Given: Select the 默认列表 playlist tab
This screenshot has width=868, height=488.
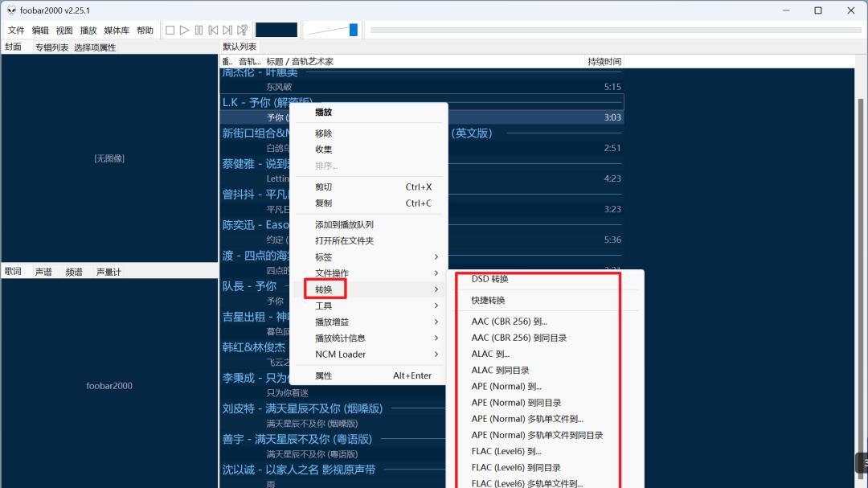Looking at the screenshot, I should (x=240, y=47).
